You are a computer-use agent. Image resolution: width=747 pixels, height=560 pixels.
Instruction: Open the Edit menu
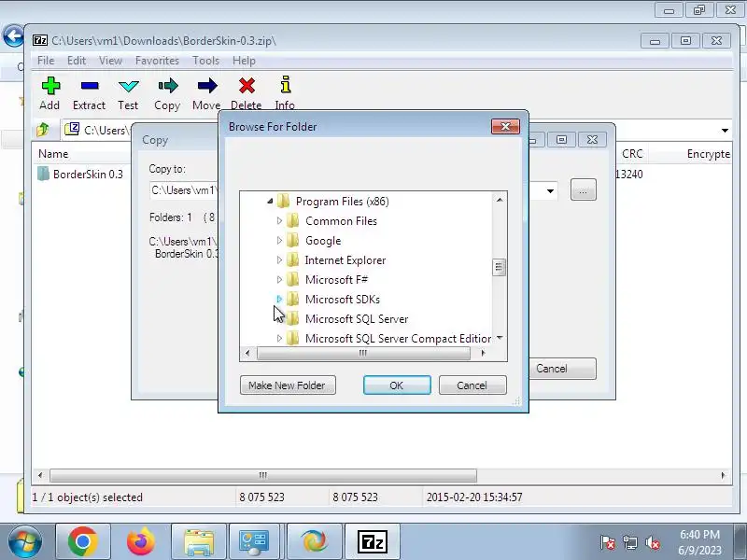pyautogui.click(x=77, y=61)
